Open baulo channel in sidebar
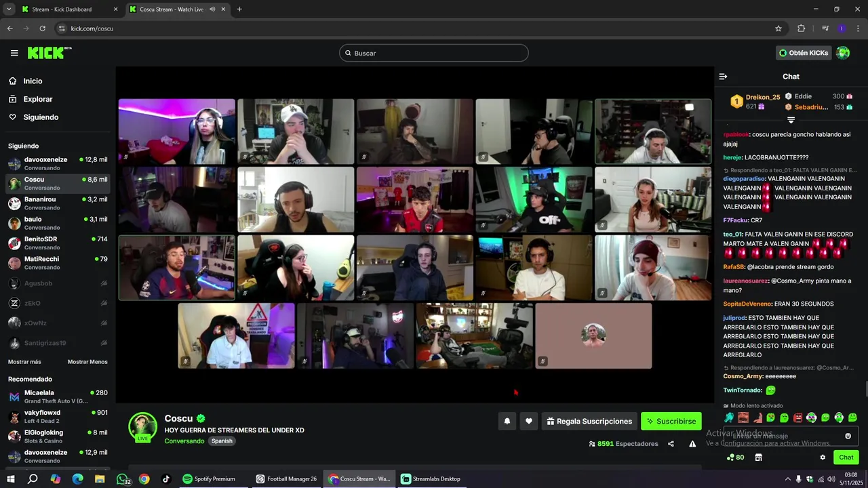 click(x=58, y=223)
